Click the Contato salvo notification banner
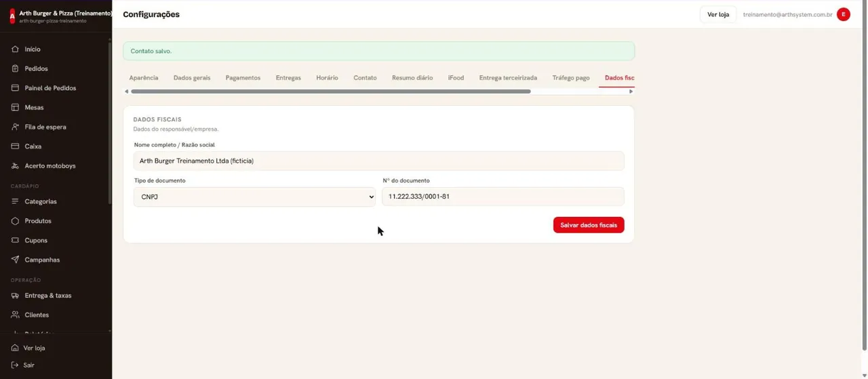 [378, 51]
